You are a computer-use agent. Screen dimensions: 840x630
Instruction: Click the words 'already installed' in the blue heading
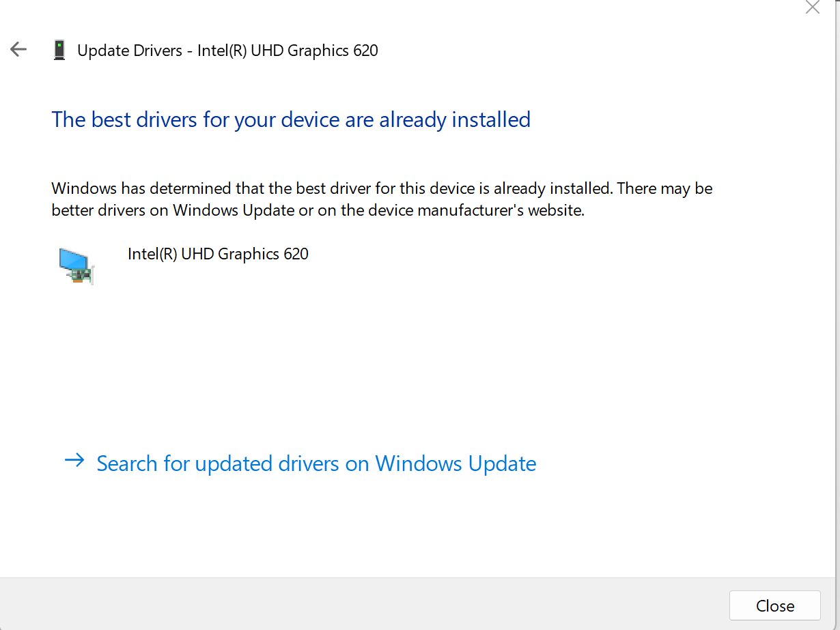coord(455,119)
